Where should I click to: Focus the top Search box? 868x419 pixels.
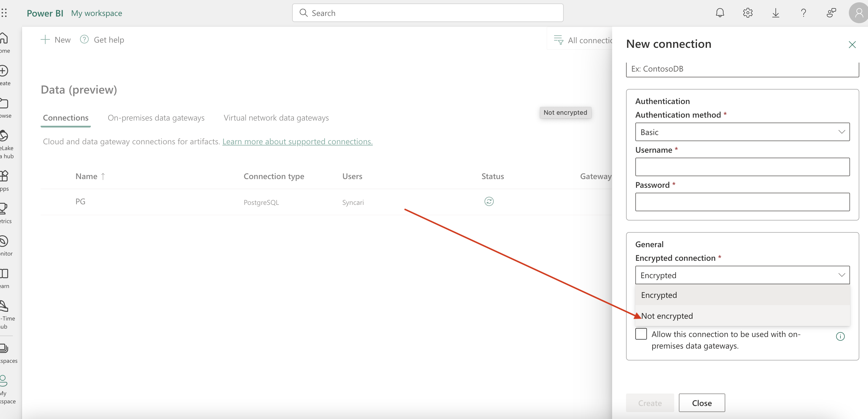coord(428,13)
